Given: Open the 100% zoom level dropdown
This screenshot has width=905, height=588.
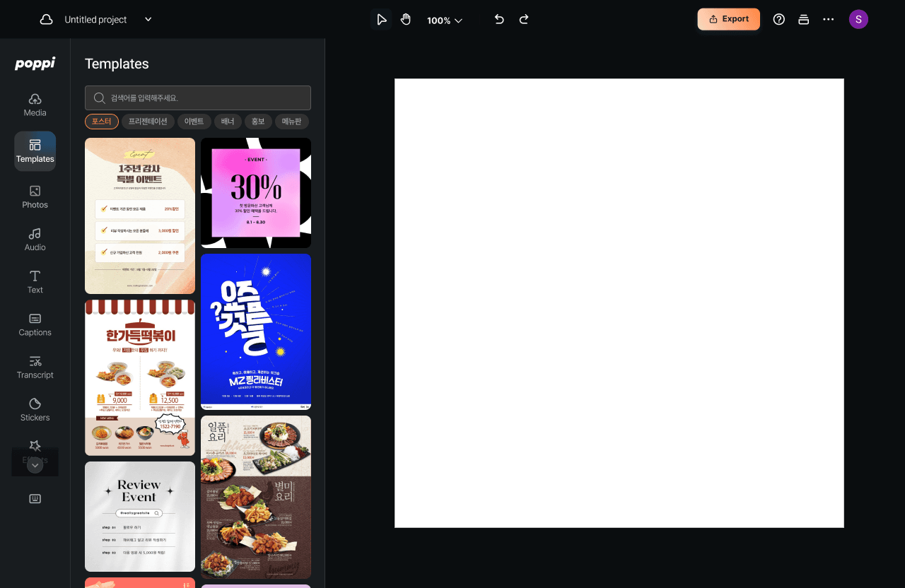Looking at the screenshot, I should 445,20.
